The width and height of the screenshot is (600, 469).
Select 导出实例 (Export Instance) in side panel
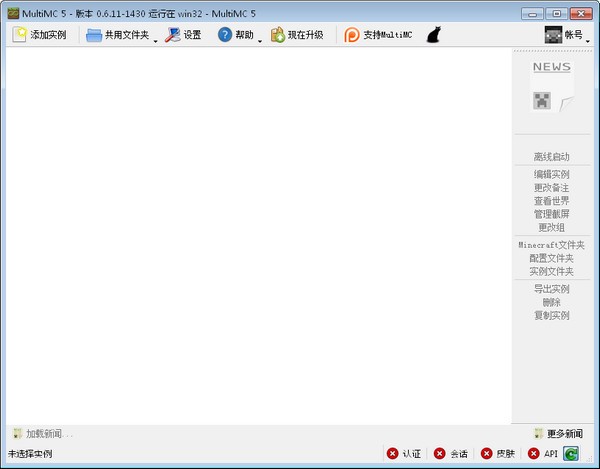(x=551, y=289)
